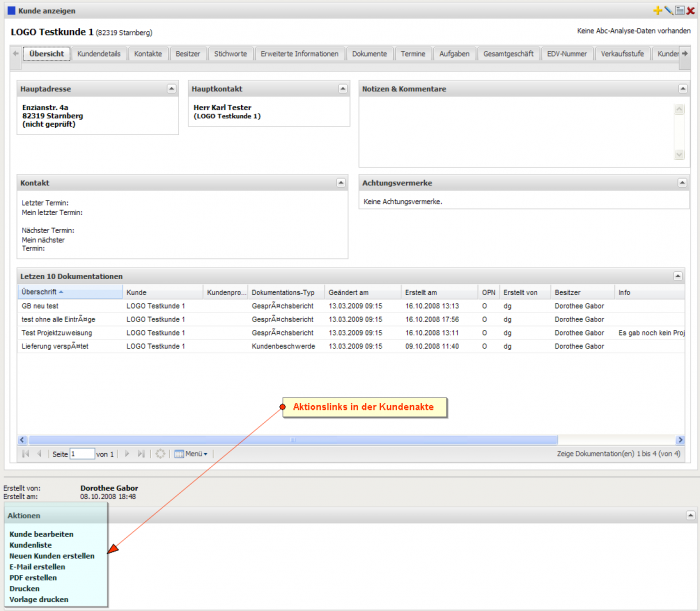
Task: Click the refresh icon in pager toolbar
Action: [x=160, y=454]
